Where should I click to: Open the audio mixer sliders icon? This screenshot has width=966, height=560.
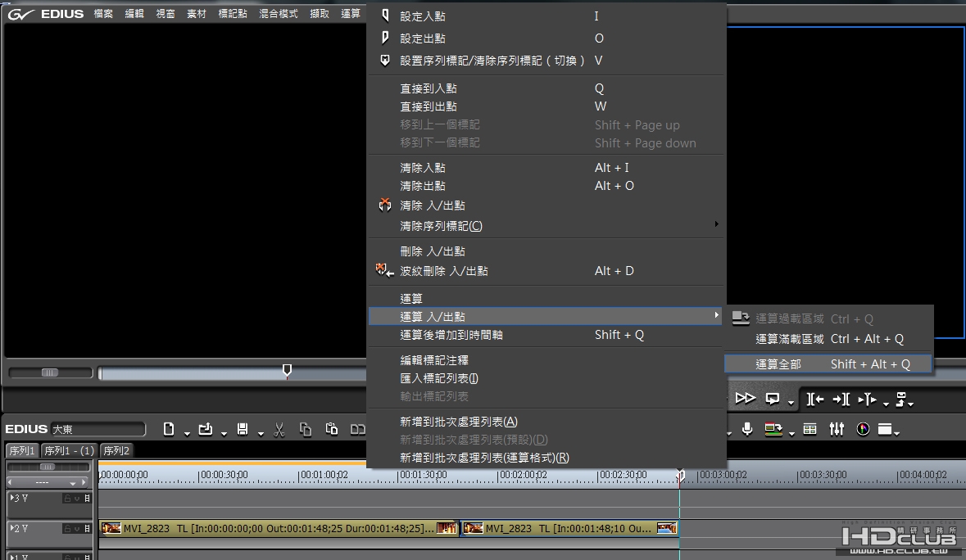837,429
